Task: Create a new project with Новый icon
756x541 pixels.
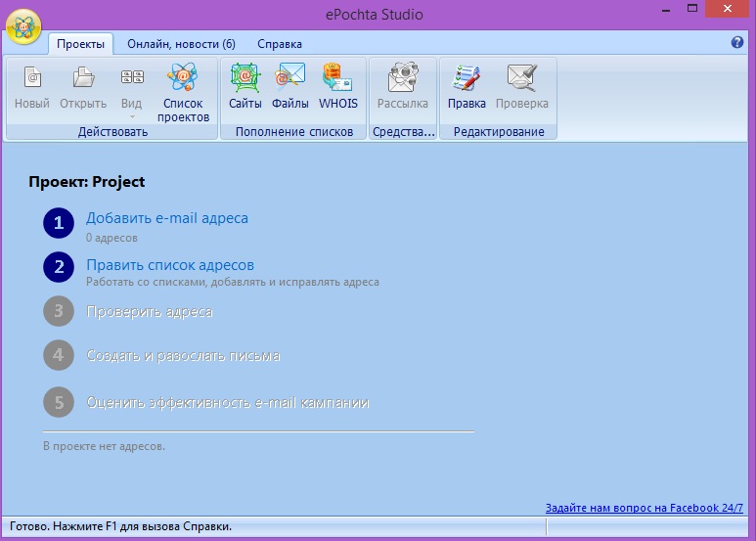Action: (x=32, y=87)
